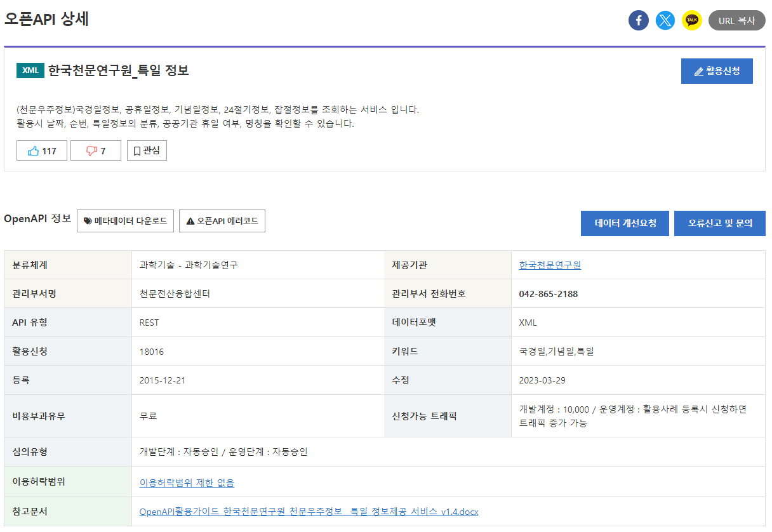Click the XML format badge

[30, 70]
